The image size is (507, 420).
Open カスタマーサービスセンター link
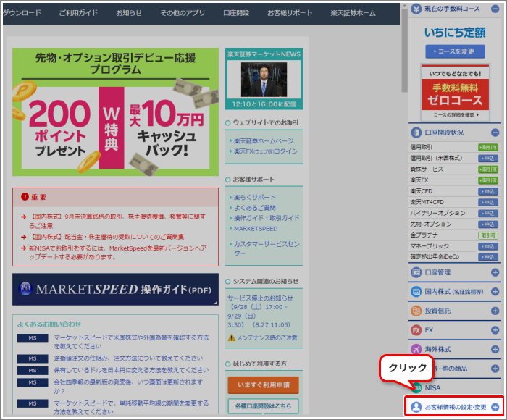click(267, 248)
